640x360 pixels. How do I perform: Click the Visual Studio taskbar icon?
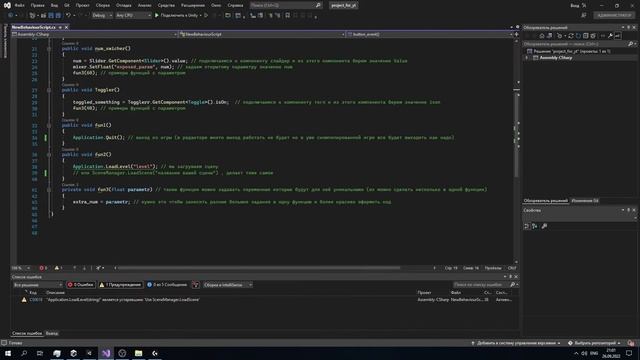(x=106, y=353)
